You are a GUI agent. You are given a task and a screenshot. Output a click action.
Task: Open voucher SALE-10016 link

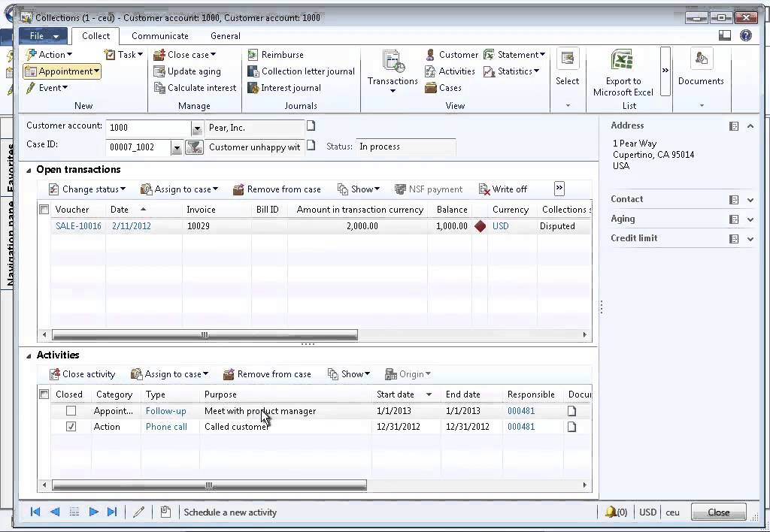click(x=78, y=226)
